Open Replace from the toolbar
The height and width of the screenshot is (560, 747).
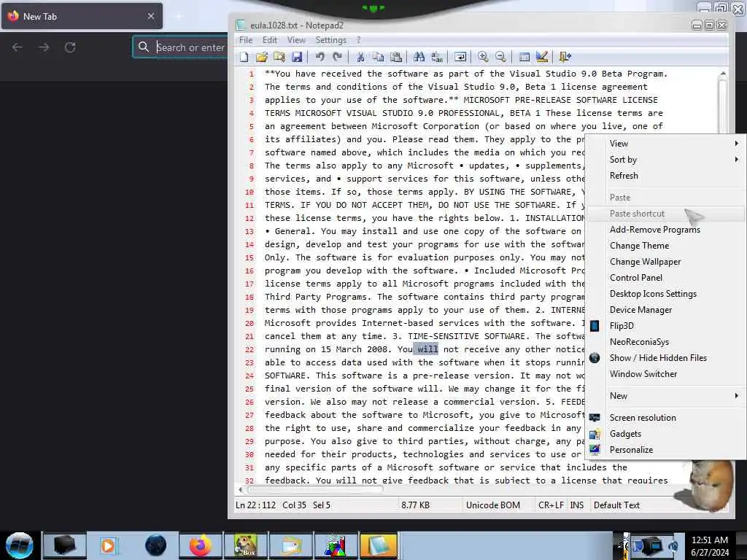[437, 57]
